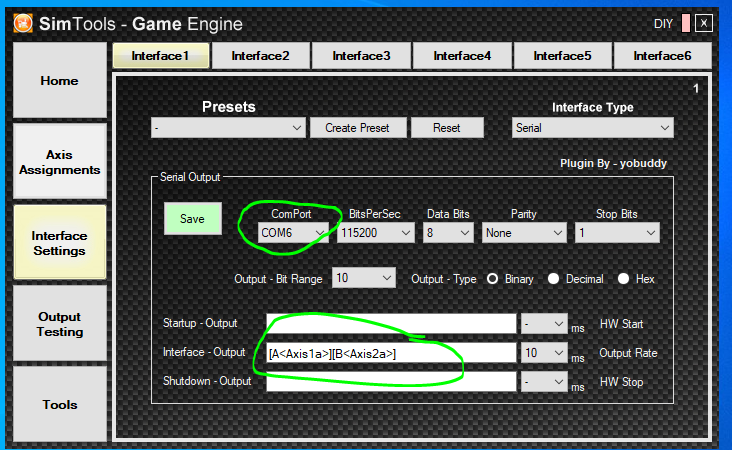The height and width of the screenshot is (450, 732).
Task: Switch to the Interface6 tab
Action: pyautogui.click(x=662, y=56)
